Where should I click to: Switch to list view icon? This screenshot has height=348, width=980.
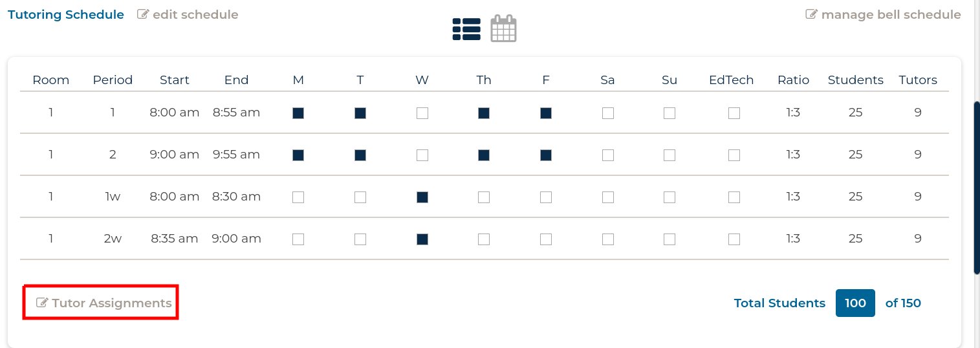click(466, 29)
